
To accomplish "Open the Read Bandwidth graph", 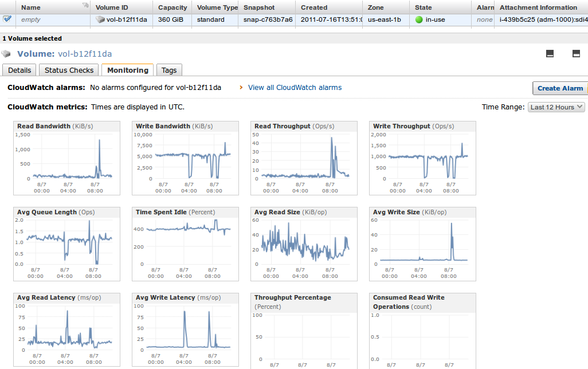I will pos(66,158).
